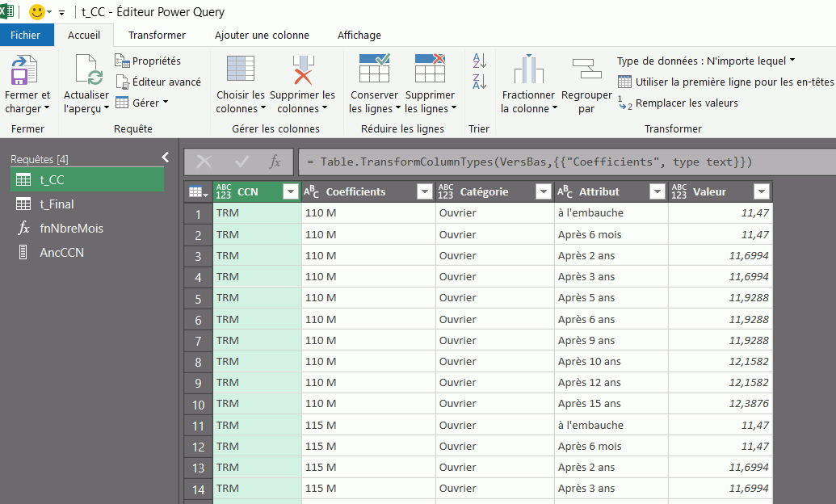
Task: Click the Conserver les lignes icon
Action: (374, 71)
